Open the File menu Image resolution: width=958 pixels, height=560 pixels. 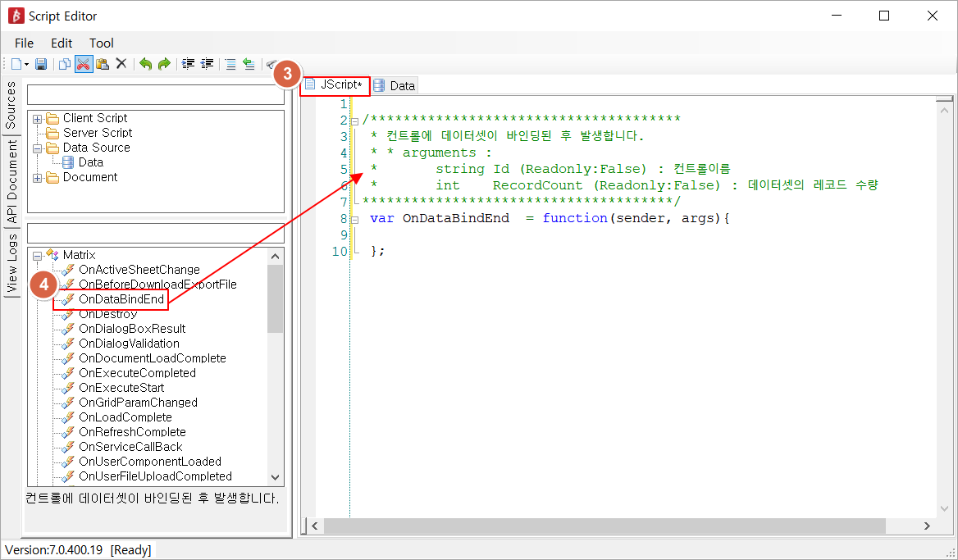click(x=24, y=43)
